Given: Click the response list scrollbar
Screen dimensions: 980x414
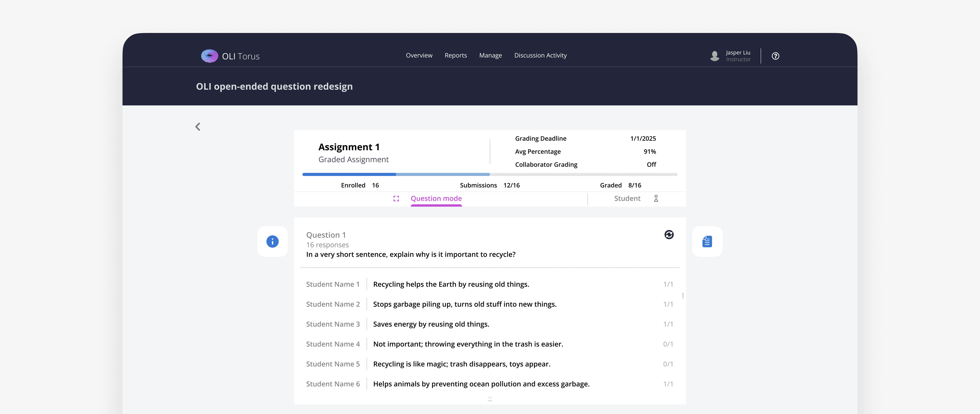Looking at the screenshot, I should pyautogui.click(x=683, y=296).
